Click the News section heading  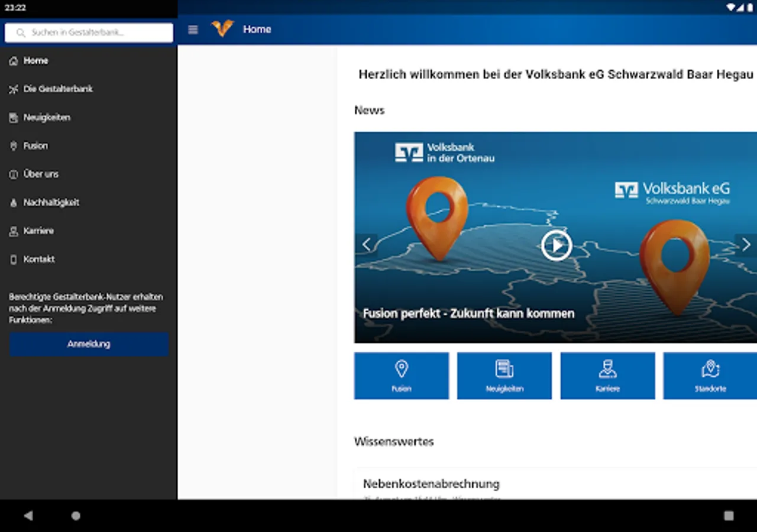pyautogui.click(x=370, y=111)
